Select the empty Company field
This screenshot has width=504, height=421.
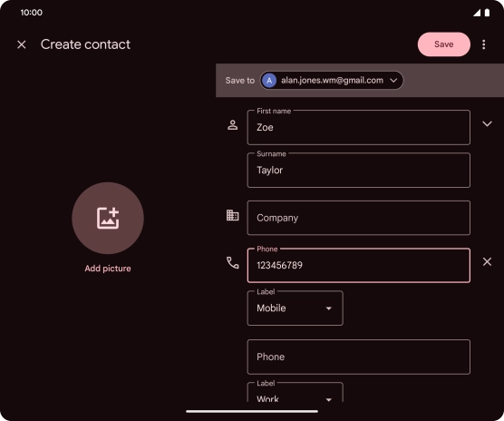click(358, 218)
